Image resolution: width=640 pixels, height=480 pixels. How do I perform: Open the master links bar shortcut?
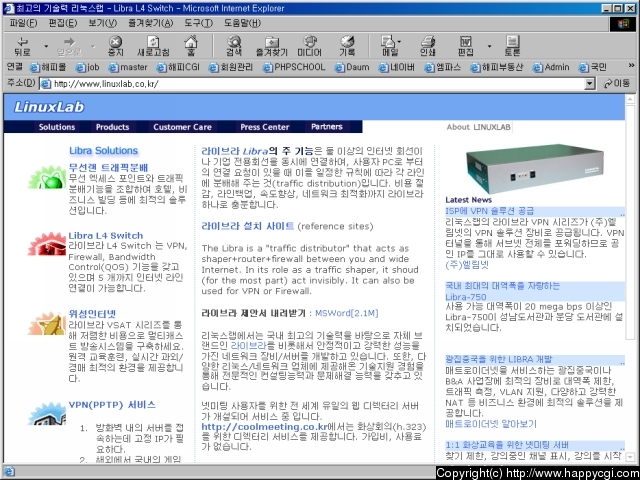click(x=128, y=67)
